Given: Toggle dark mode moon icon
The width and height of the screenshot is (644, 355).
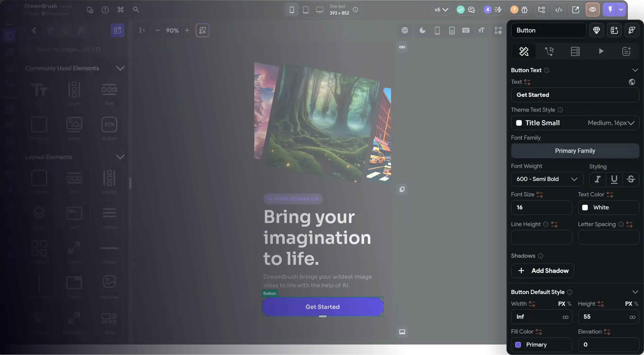Looking at the screenshot, I should click(x=422, y=31).
